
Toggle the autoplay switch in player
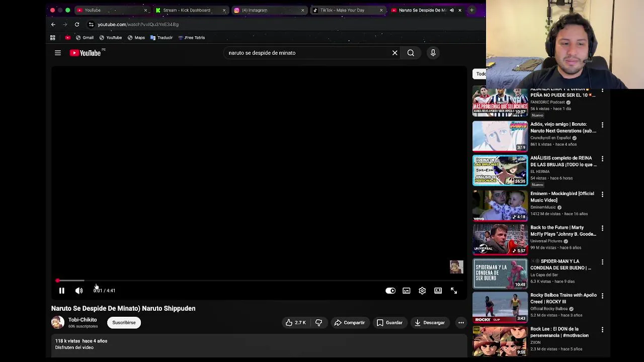pos(390,291)
